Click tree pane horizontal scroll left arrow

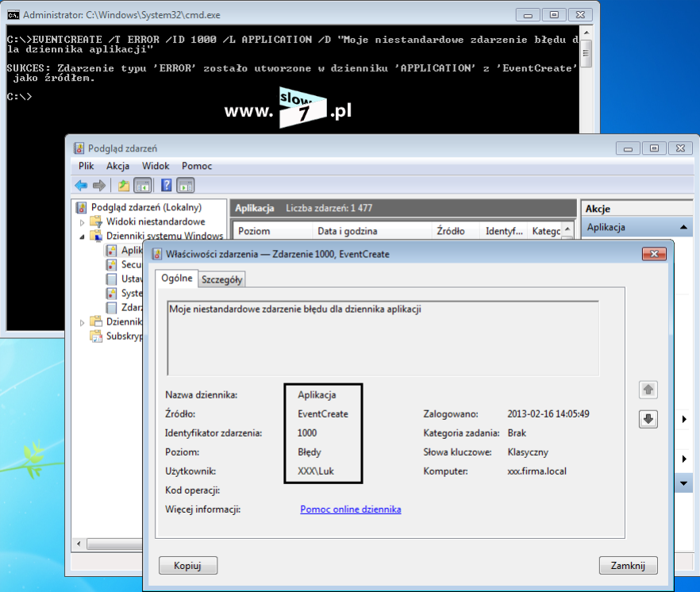pyautogui.click(x=79, y=544)
